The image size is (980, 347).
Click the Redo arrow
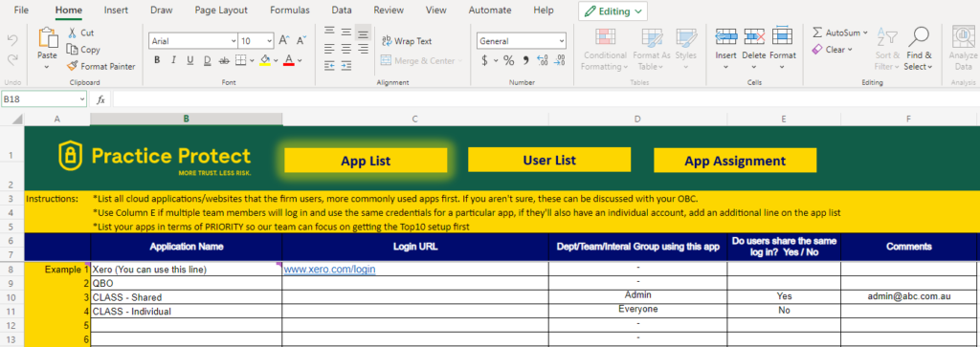(11, 59)
